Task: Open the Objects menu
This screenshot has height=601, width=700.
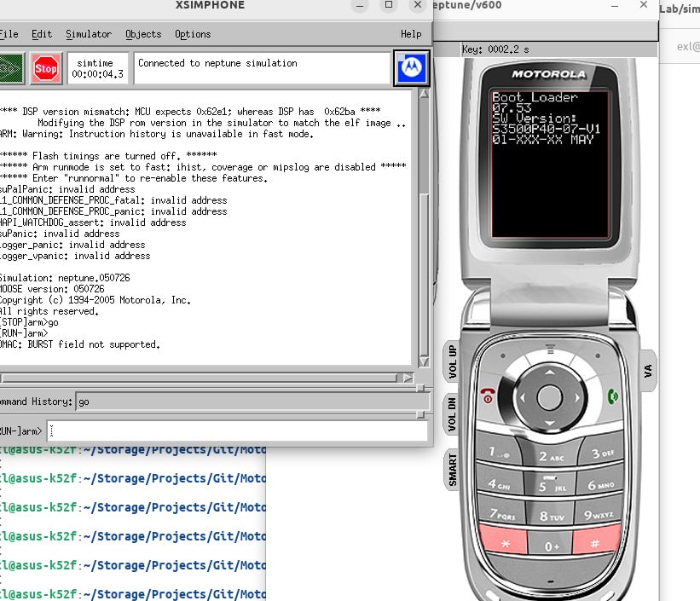Action: tap(143, 34)
